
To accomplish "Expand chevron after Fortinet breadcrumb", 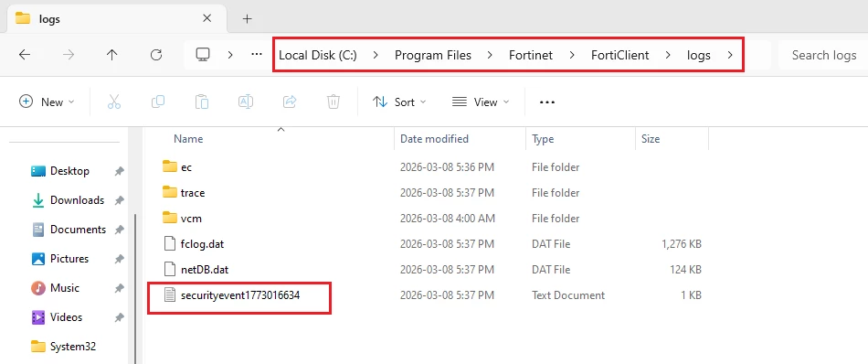I will (572, 55).
